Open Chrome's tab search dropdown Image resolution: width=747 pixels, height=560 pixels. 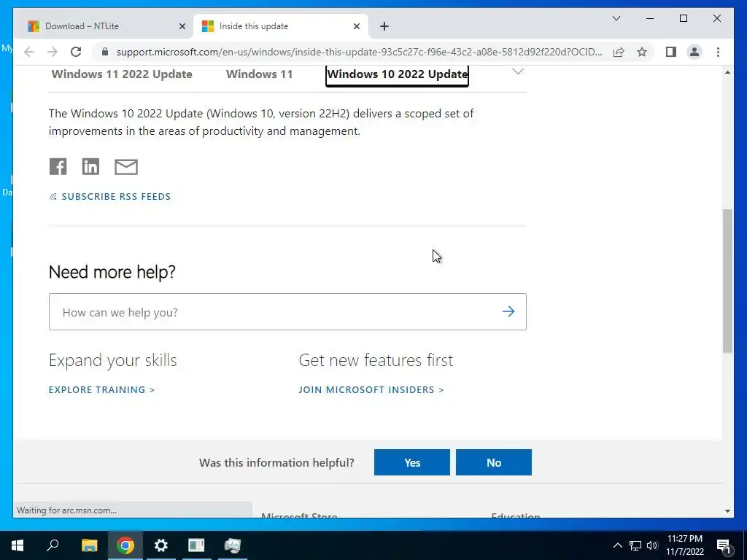click(616, 18)
